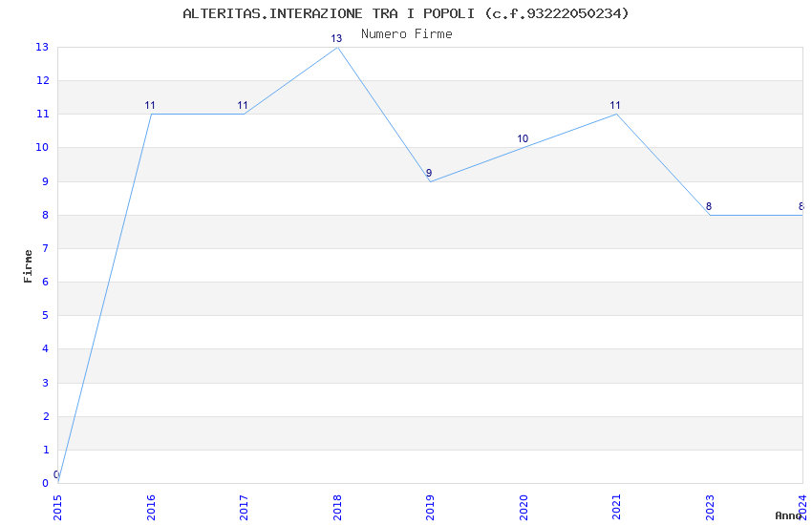Click the y-axis tick label 1
Screen dimensions: 812x525
click(x=46, y=450)
